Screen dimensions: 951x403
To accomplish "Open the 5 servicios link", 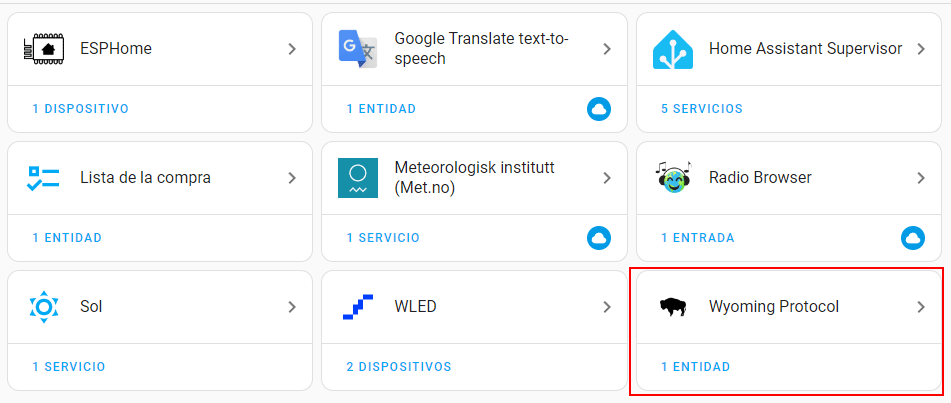I will click(x=702, y=109).
